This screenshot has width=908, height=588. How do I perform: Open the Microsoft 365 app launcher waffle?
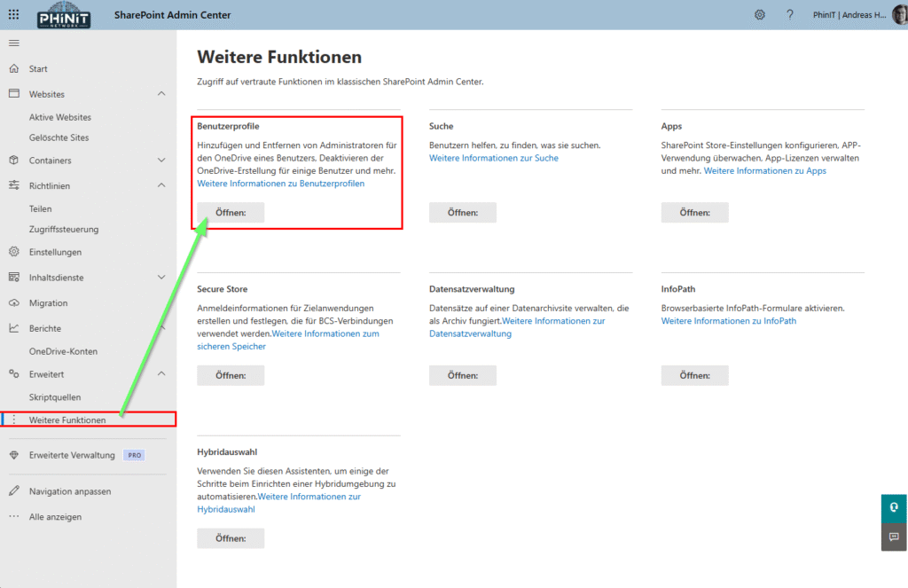point(13,14)
